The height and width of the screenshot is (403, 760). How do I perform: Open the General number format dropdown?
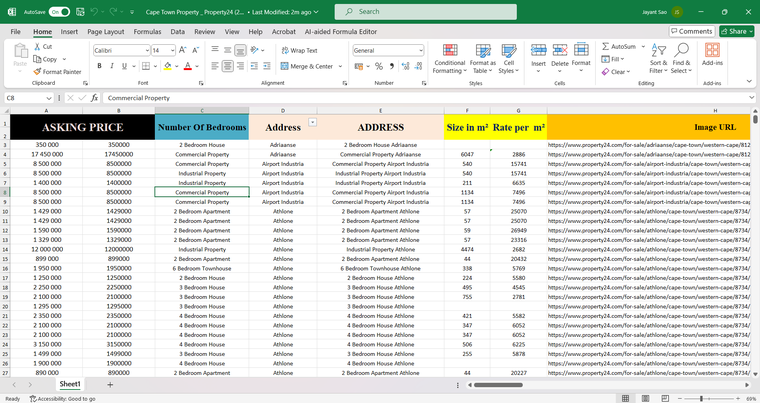(421, 50)
